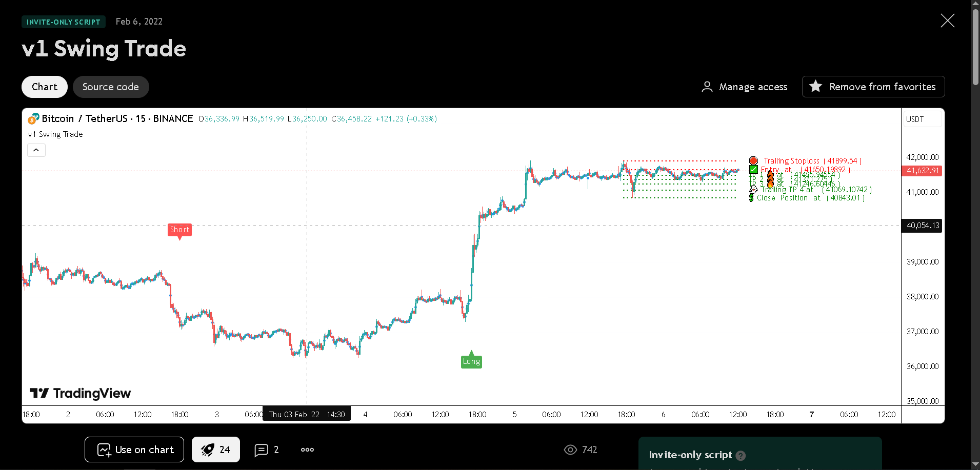The width and height of the screenshot is (980, 470).
Task: Collapse the indicator legend chevron
Action: pyautogui.click(x=36, y=150)
